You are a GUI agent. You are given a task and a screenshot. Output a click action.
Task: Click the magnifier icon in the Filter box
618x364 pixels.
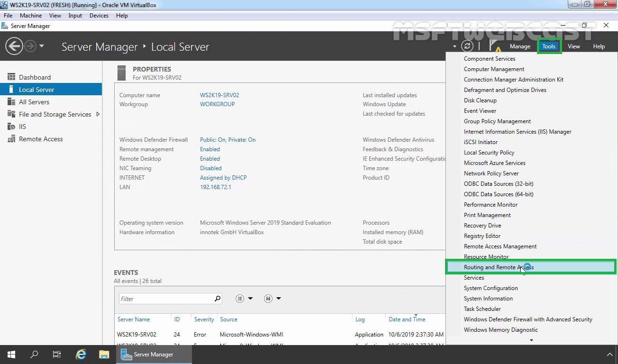click(x=218, y=298)
